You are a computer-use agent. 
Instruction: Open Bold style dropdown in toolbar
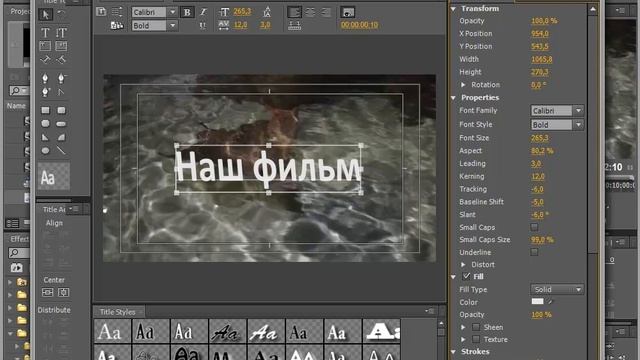[173, 26]
